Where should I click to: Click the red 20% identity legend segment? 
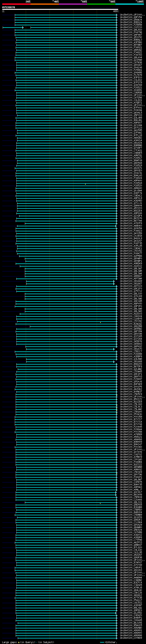pos(16,4)
